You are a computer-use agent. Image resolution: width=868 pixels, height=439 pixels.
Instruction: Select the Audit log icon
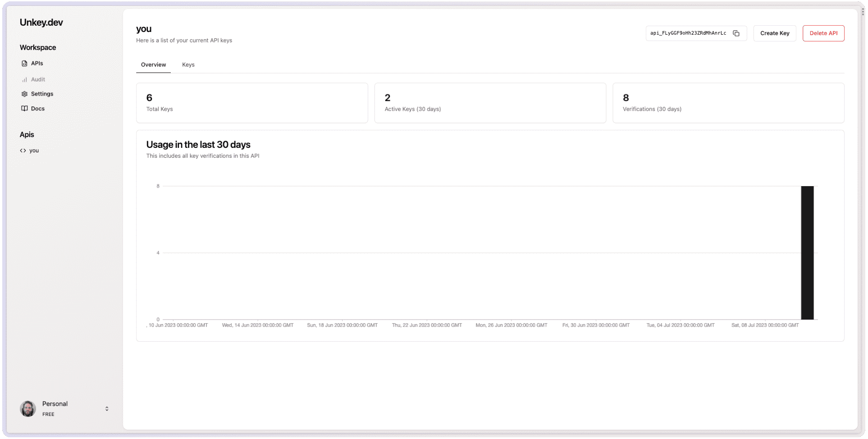tap(24, 79)
